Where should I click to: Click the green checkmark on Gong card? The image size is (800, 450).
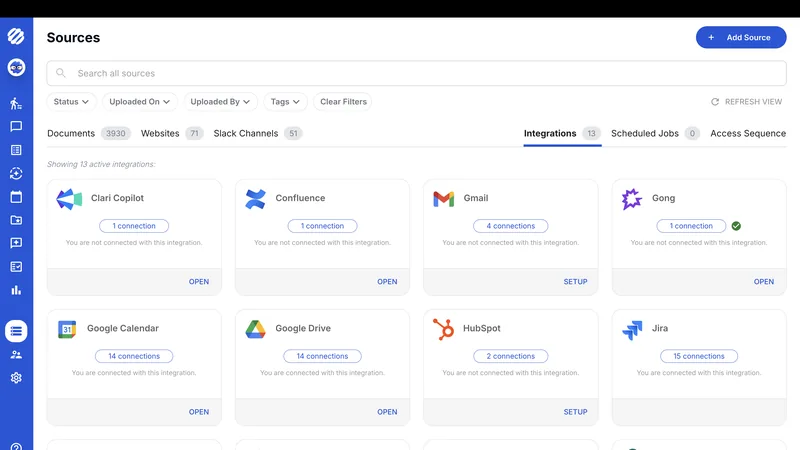(736, 226)
